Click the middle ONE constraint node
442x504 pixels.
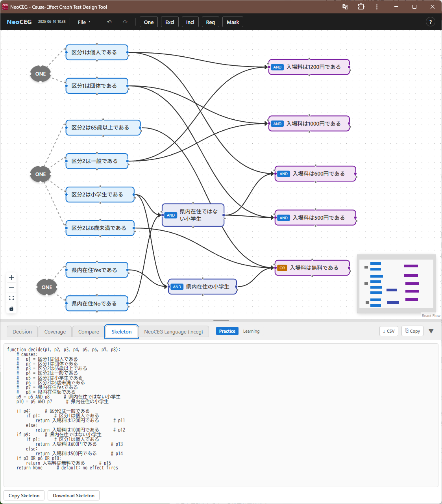41,174
